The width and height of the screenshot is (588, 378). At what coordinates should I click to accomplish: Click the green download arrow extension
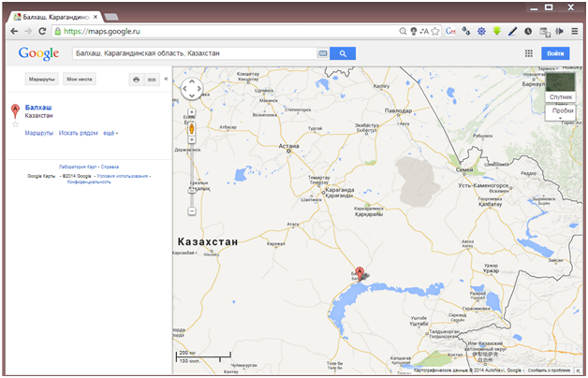pos(497,31)
